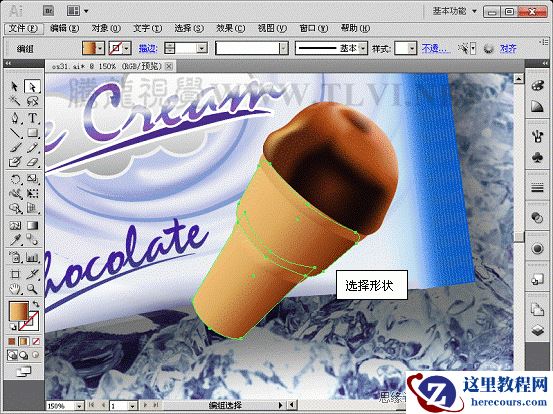The image size is (553, 414).
Task: Open the Transparency panel icon
Action: tap(537, 218)
